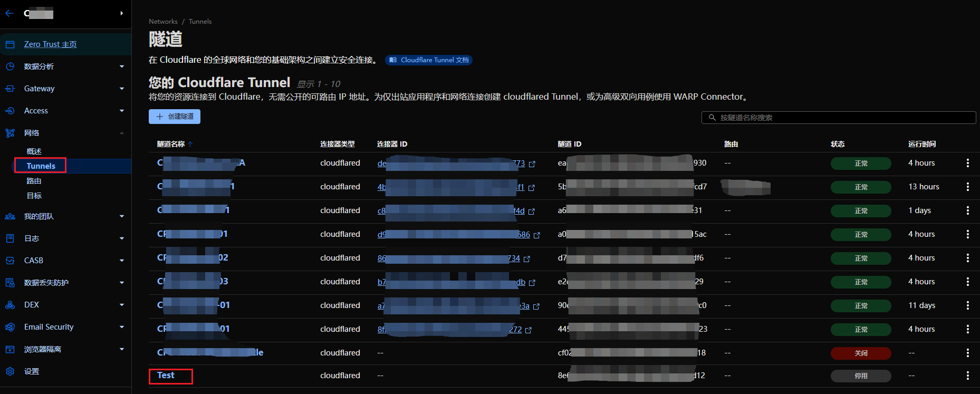The height and width of the screenshot is (394, 980).
Task: Click the 数据分析 analytics icon
Action: point(10,66)
